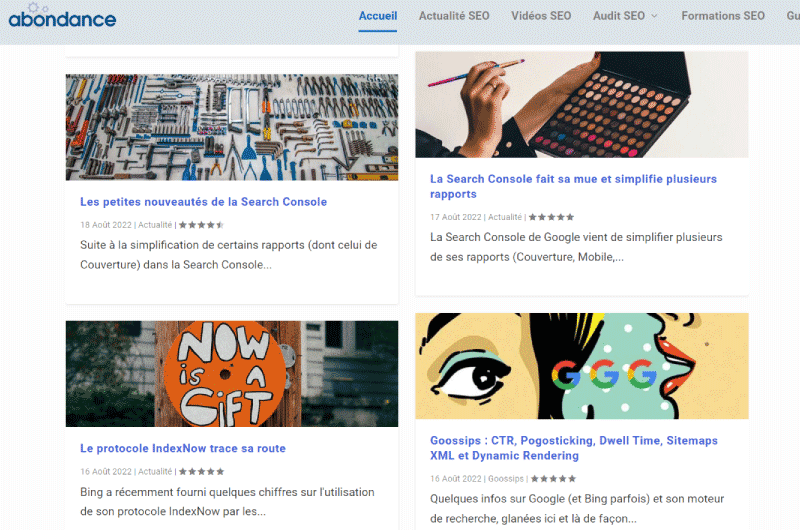The height and width of the screenshot is (530, 800).
Task: Click the 'Bing a récemment fourni' excerpt
Action: tap(227, 501)
